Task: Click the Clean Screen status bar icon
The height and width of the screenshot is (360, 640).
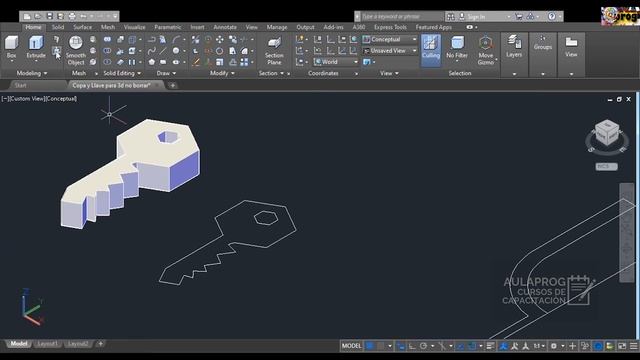Action: pos(622,346)
